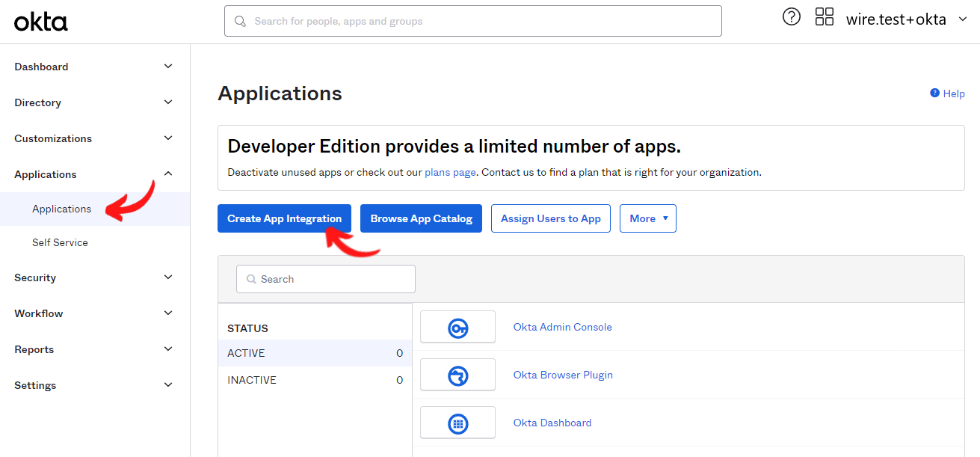Open the plans page link
This screenshot has width=980, height=457.
pos(450,172)
